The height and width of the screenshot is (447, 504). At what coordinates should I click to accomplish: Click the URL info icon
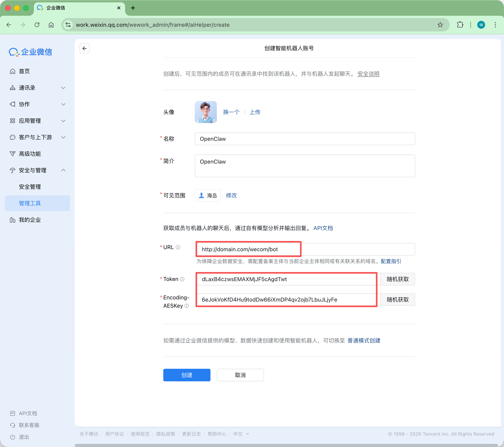178,247
